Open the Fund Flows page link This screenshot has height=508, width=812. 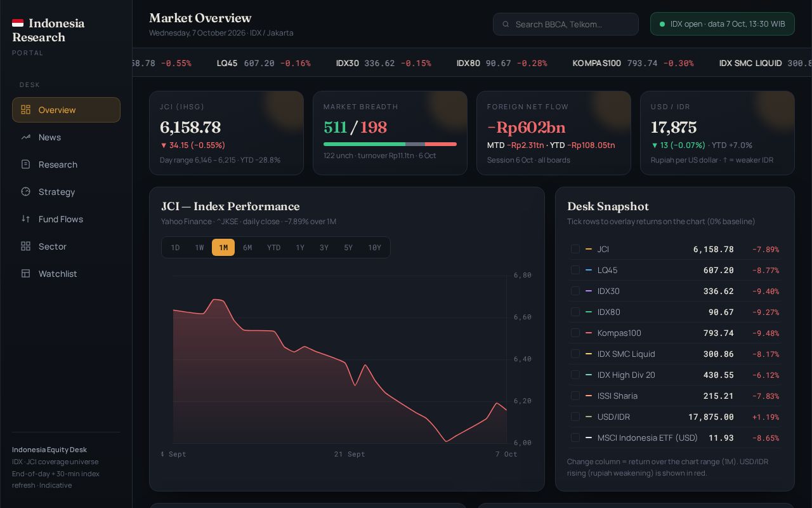(x=66, y=219)
